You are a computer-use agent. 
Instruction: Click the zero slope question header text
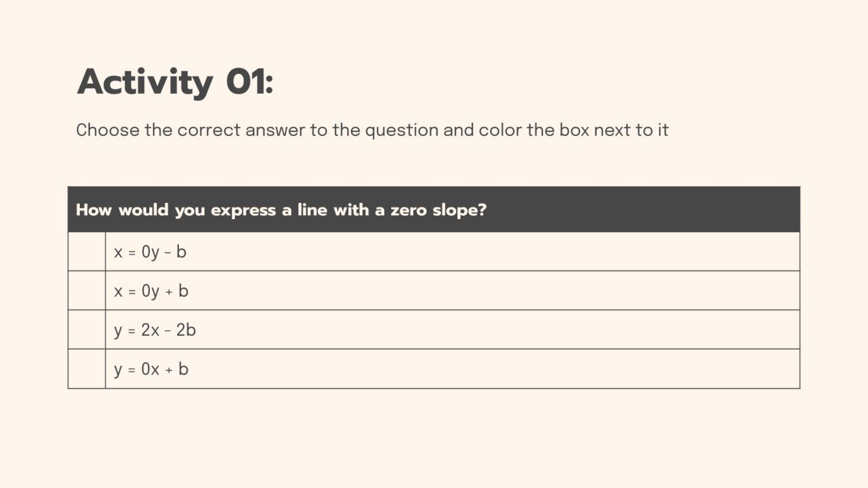click(281, 210)
